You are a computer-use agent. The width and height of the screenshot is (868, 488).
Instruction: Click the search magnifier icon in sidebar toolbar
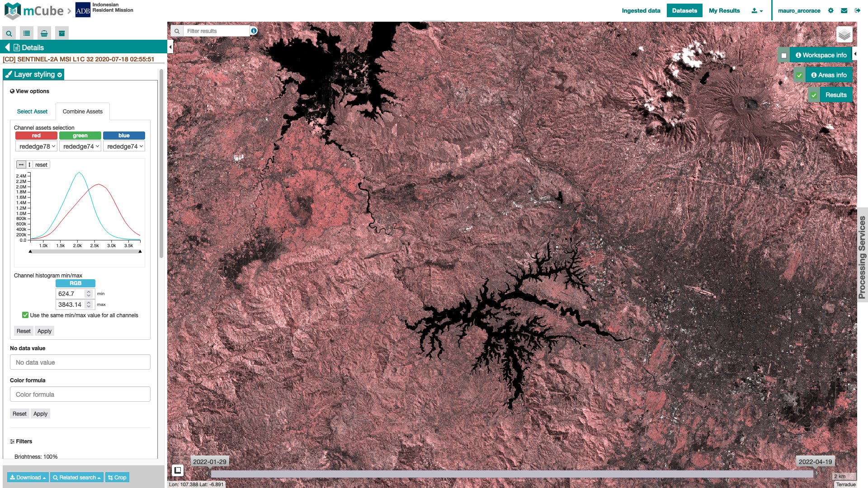coord(9,33)
